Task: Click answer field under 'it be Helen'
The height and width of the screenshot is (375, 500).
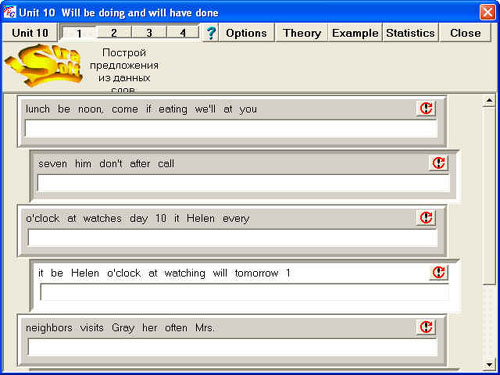Action: tap(245, 292)
